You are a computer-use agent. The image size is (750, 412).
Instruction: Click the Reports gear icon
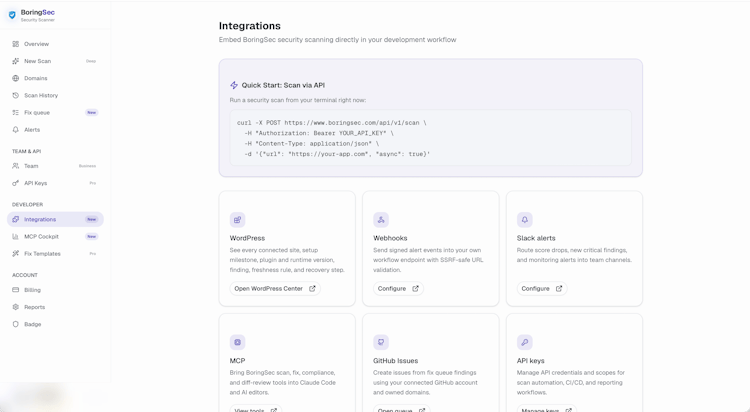pos(15,307)
